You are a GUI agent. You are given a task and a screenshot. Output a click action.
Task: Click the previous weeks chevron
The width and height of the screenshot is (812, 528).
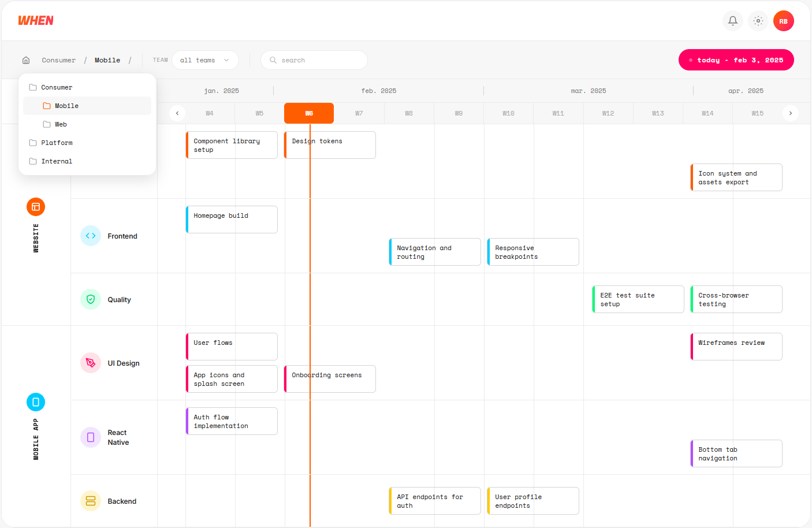[177, 113]
